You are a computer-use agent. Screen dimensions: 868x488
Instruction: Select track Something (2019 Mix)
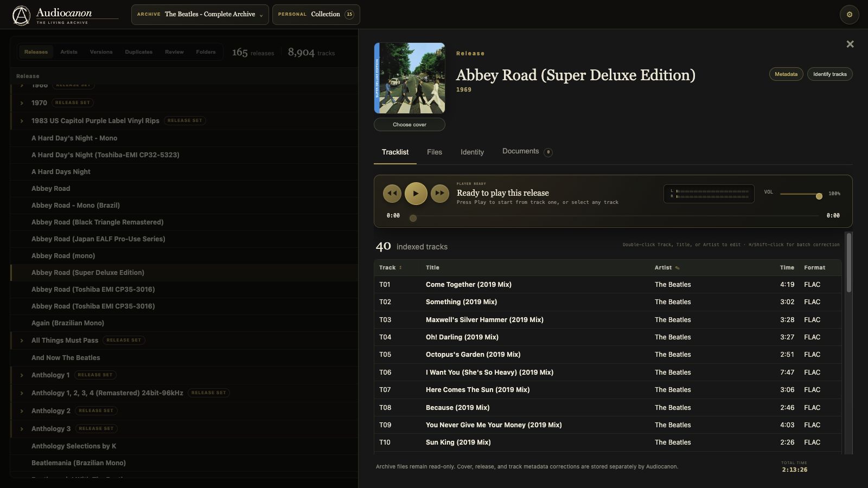tap(608, 302)
